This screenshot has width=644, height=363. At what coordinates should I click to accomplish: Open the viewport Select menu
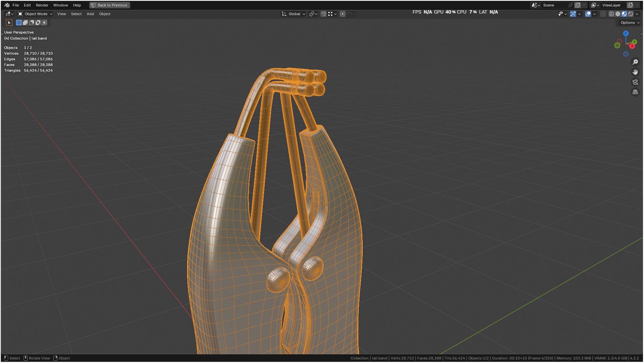[76, 14]
